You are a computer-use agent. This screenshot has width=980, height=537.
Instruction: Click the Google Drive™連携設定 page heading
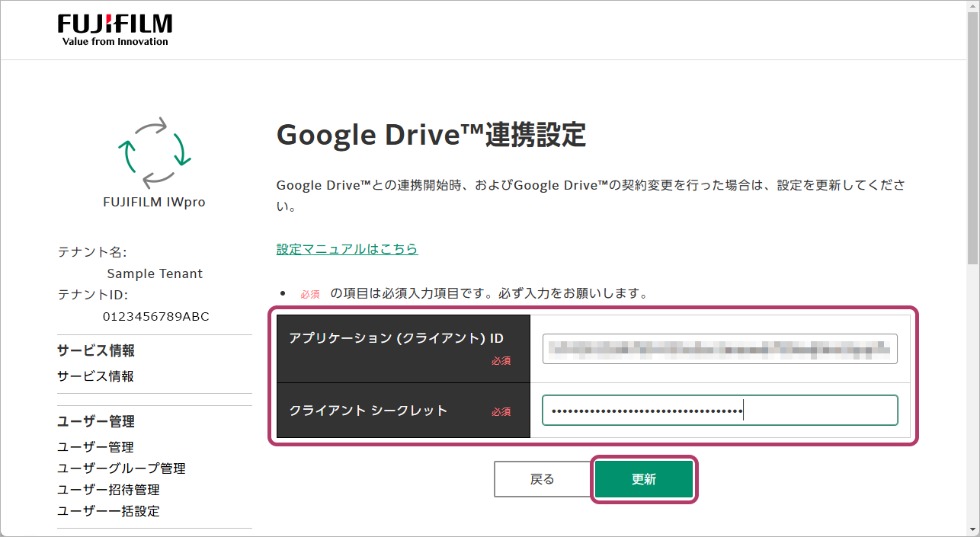431,136
